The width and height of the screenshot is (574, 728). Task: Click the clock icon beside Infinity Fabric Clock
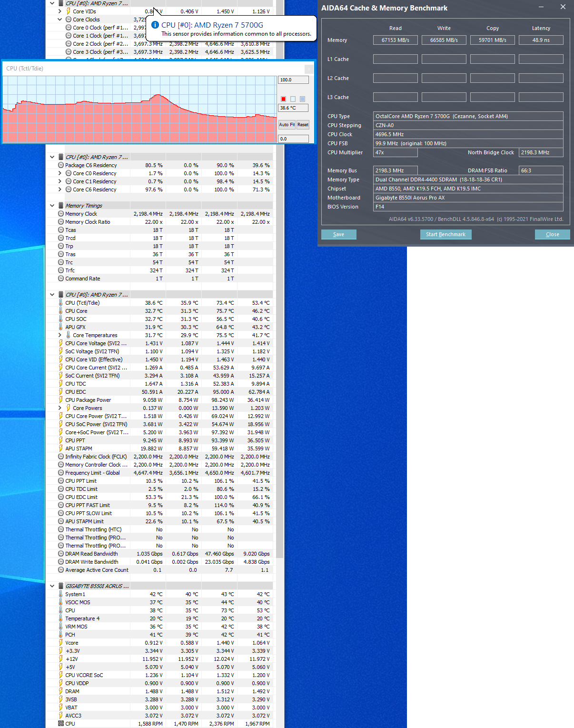[x=61, y=457]
